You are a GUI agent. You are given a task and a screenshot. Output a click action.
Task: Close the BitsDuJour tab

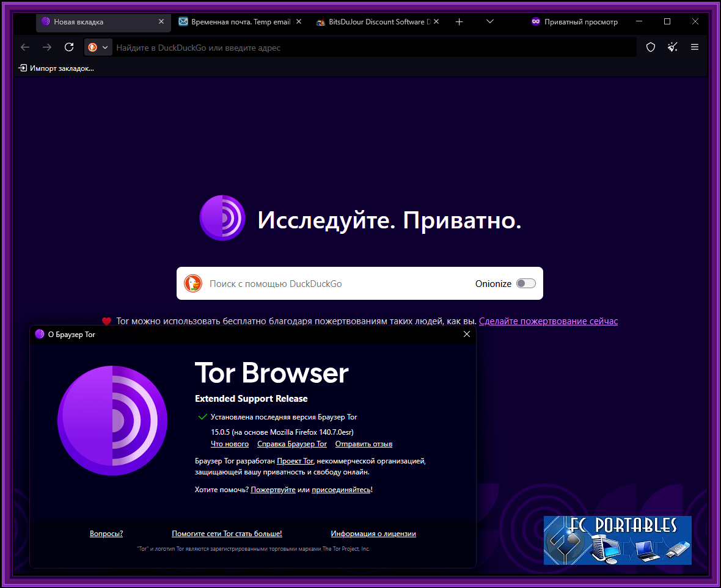tap(436, 21)
